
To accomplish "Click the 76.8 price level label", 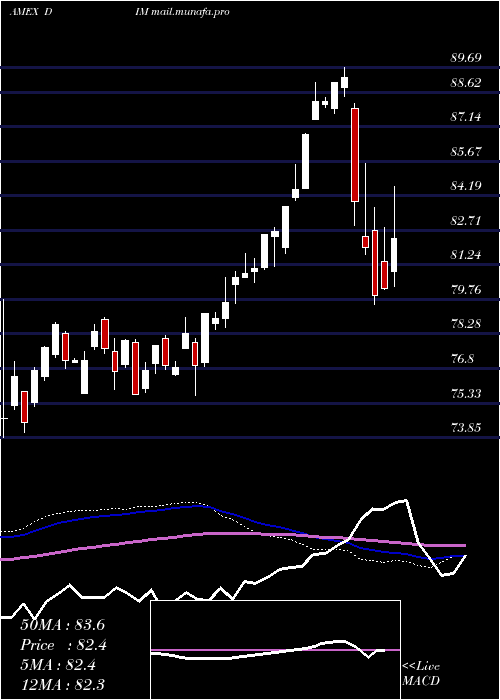I will [462, 359].
